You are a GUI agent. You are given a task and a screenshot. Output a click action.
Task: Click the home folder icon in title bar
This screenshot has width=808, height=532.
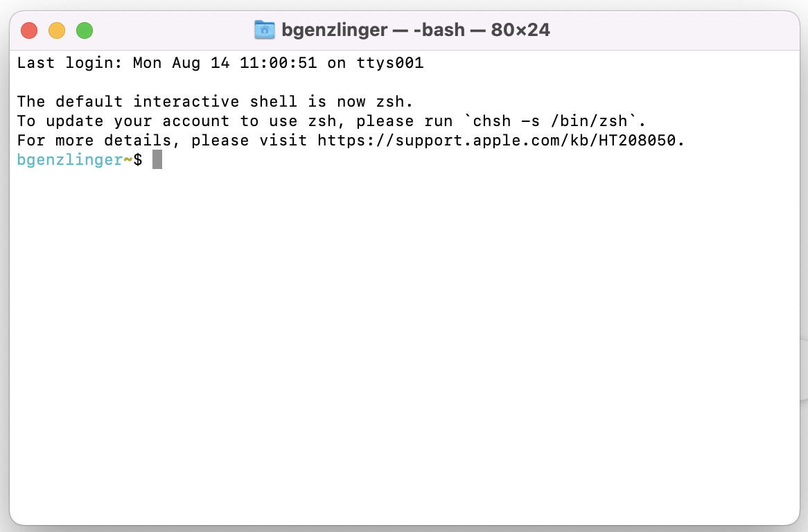click(264, 30)
